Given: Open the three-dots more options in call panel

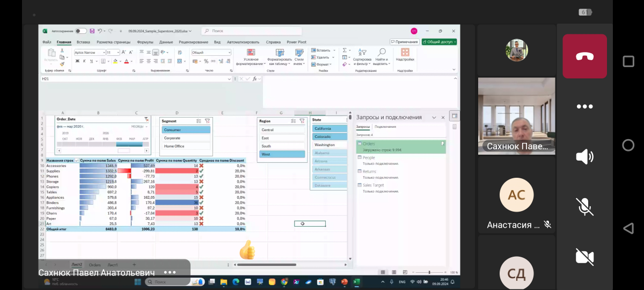Looking at the screenshot, I should pos(584,106).
